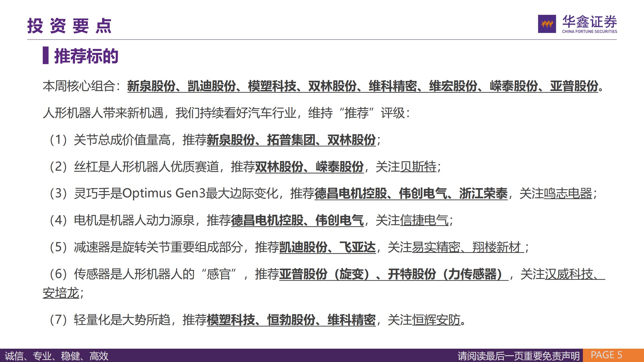Select the slide title 投资要点
The width and height of the screenshot is (644, 362).
[x=69, y=26]
